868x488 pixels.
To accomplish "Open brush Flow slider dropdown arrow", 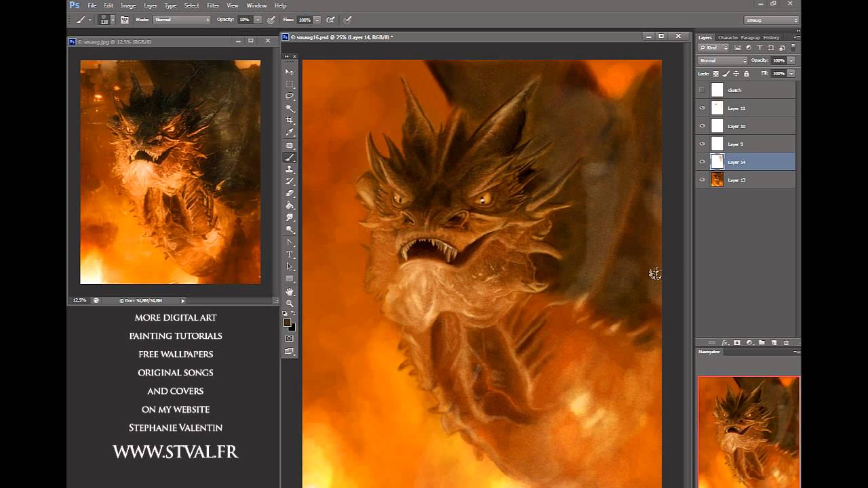I will click(x=317, y=20).
